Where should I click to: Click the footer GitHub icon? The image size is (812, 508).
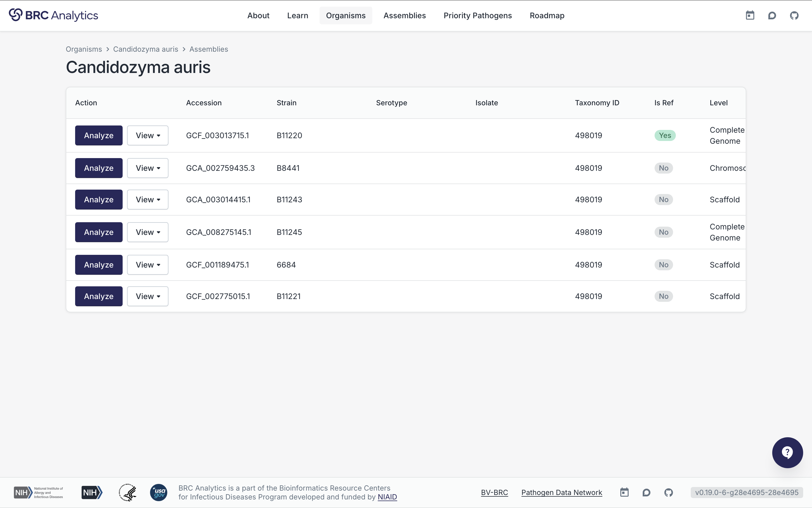pos(668,492)
